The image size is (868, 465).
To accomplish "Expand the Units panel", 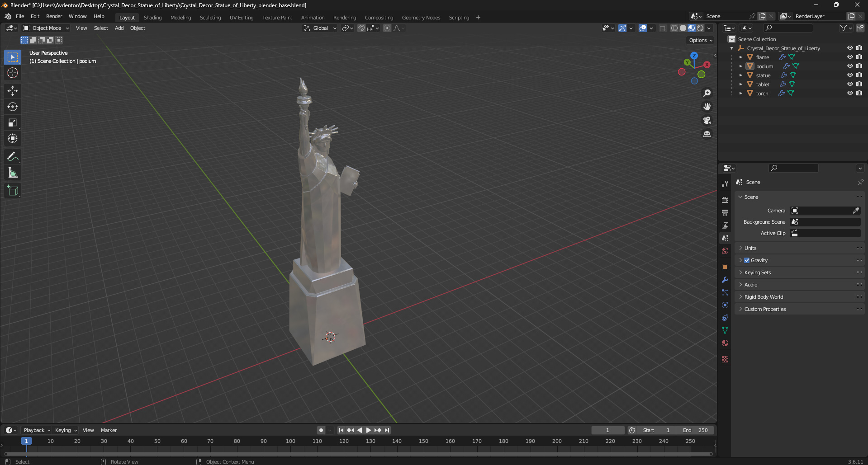I will [x=800, y=248].
